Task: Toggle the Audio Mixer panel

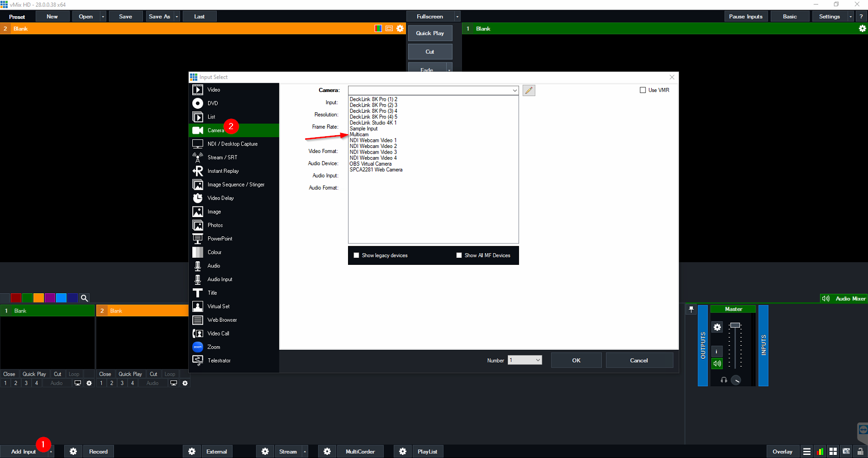Action: (x=844, y=298)
